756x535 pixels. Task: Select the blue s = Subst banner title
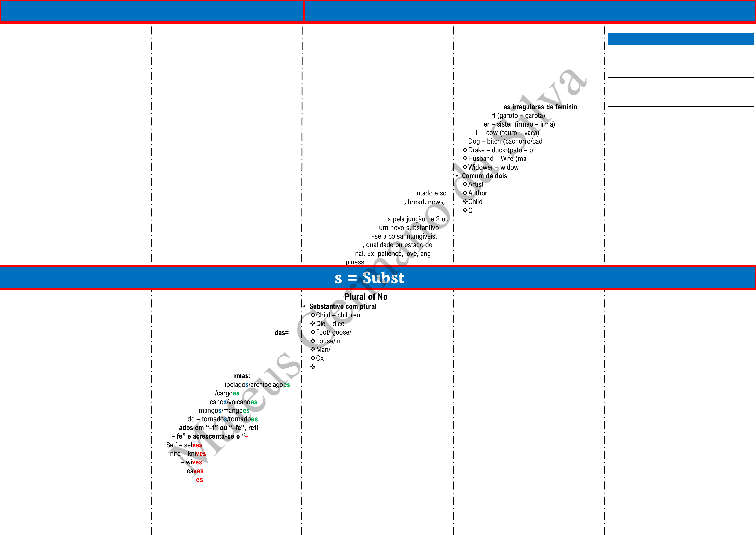point(369,278)
